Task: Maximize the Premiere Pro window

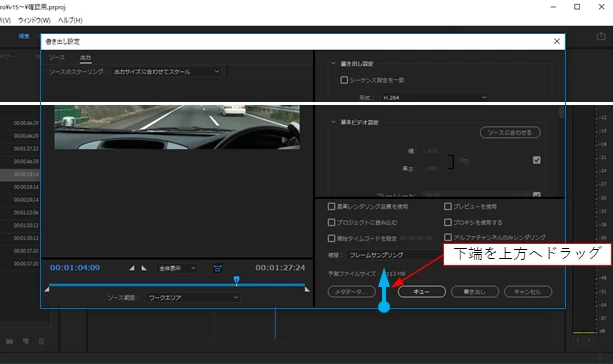Action: (x=577, y=7)
